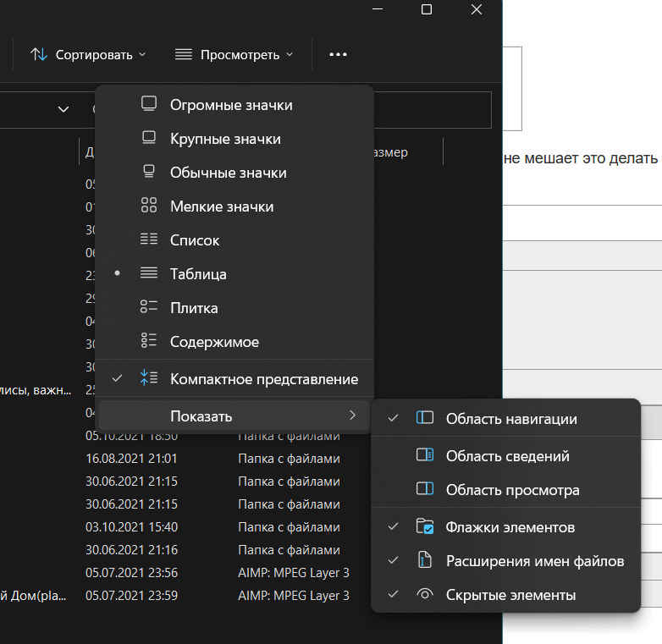This screenshot has height=644, width=662.
Task: Choose Огромные значки view
Action: click(x=234, y=105)
